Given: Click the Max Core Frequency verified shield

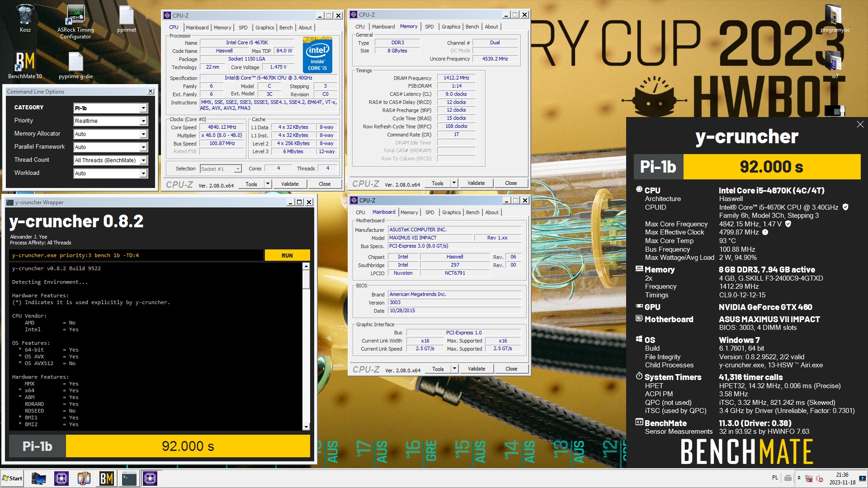Looking at the screenshot, I should (x=788, y=224).
